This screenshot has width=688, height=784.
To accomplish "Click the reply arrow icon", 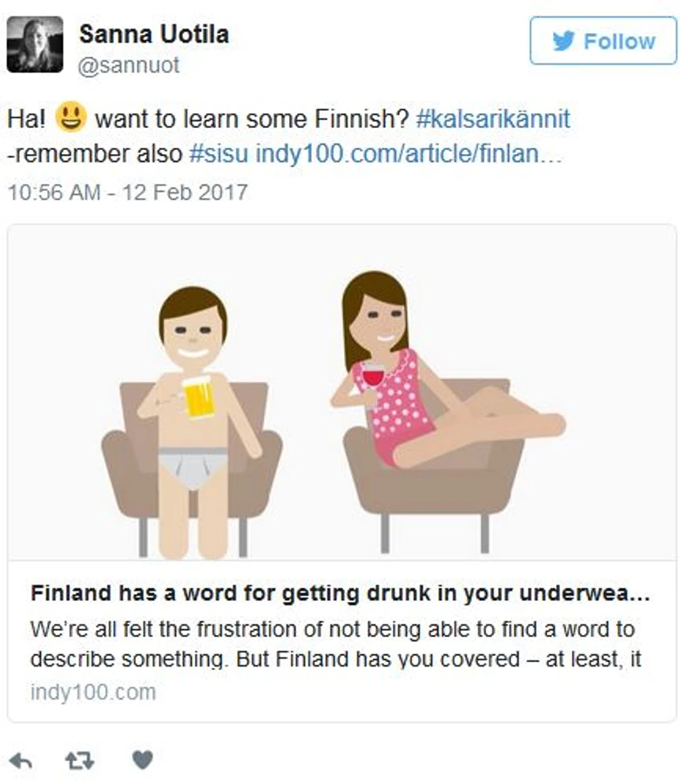I will [x=21, y=760].
